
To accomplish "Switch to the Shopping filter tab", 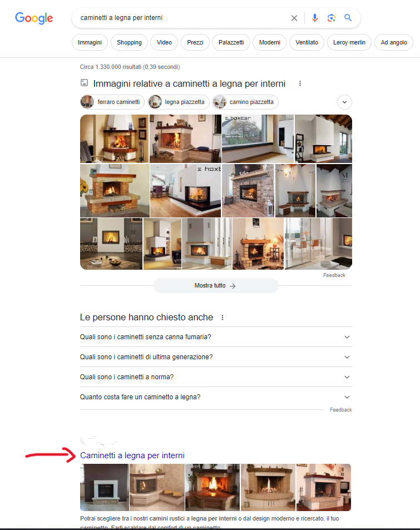I will coord(129,42).
